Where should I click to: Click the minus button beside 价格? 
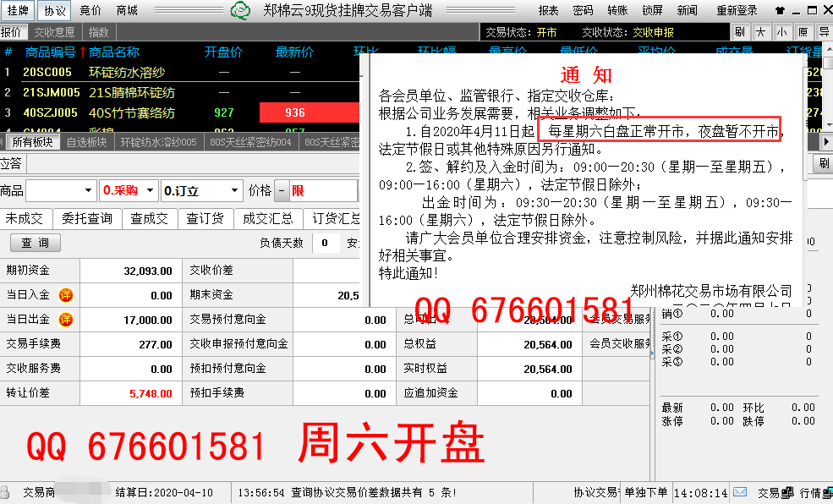[282, 190]
